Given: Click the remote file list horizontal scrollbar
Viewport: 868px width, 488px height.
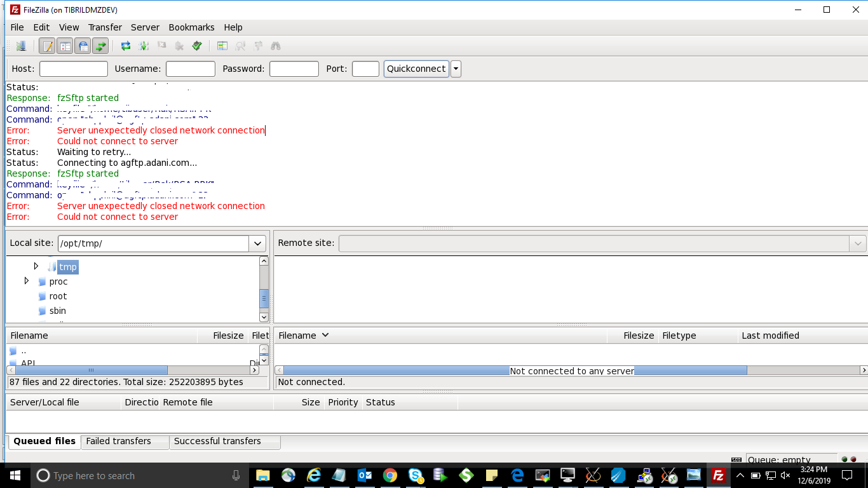Looking at the screenshot, I should (515, 370).
